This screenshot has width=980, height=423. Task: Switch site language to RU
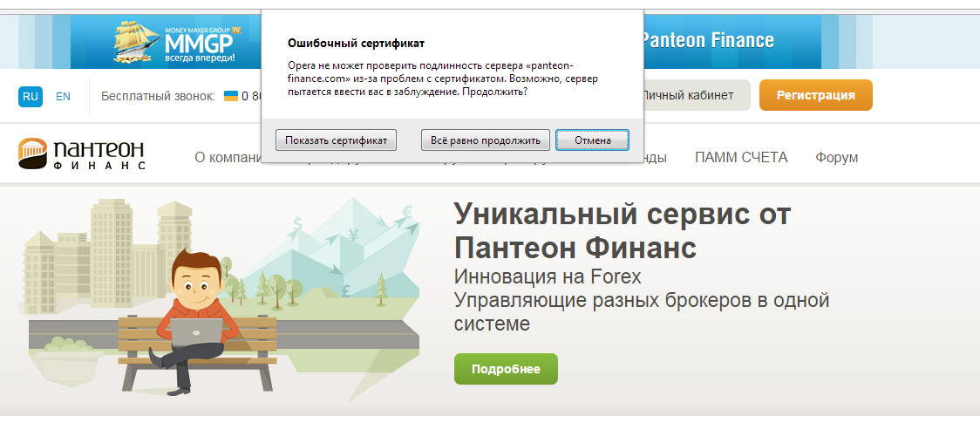[31, 96]
